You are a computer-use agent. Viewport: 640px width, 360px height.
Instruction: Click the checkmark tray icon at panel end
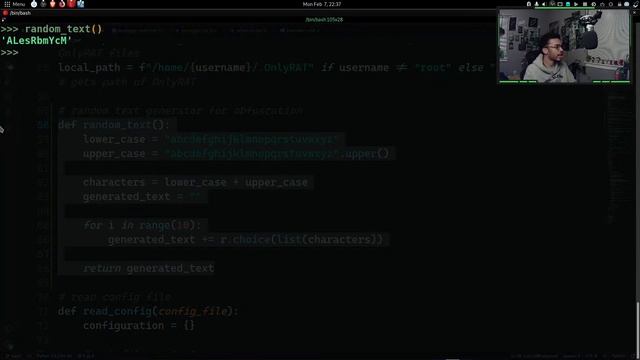(636, 4)
